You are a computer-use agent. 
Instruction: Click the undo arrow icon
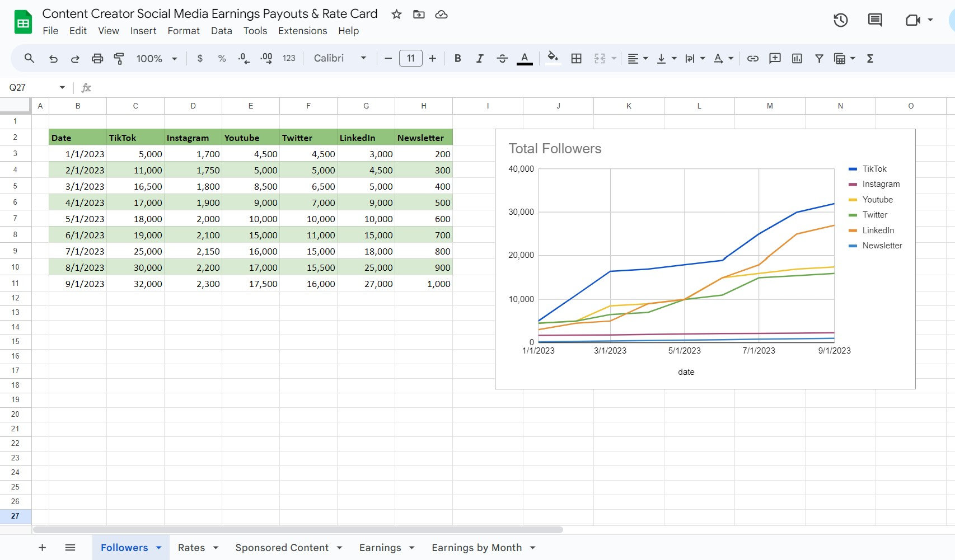coord(53,58)
